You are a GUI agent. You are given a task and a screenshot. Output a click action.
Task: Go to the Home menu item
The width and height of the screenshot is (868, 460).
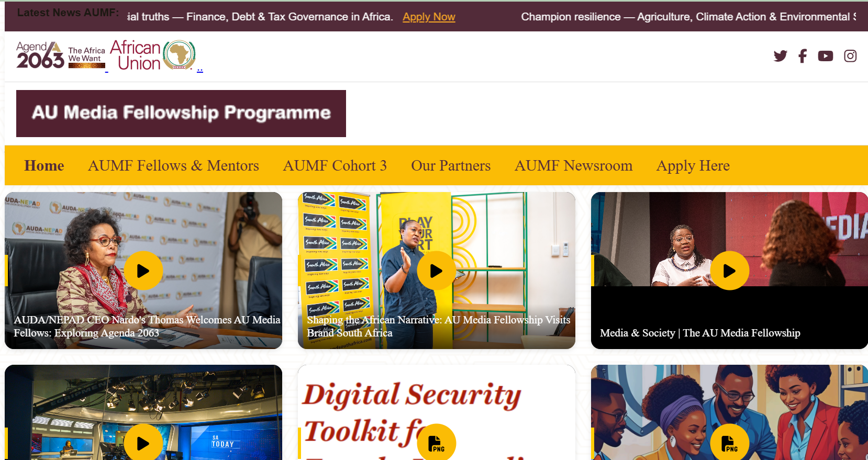pyautogui.click(x=44, y=165)
